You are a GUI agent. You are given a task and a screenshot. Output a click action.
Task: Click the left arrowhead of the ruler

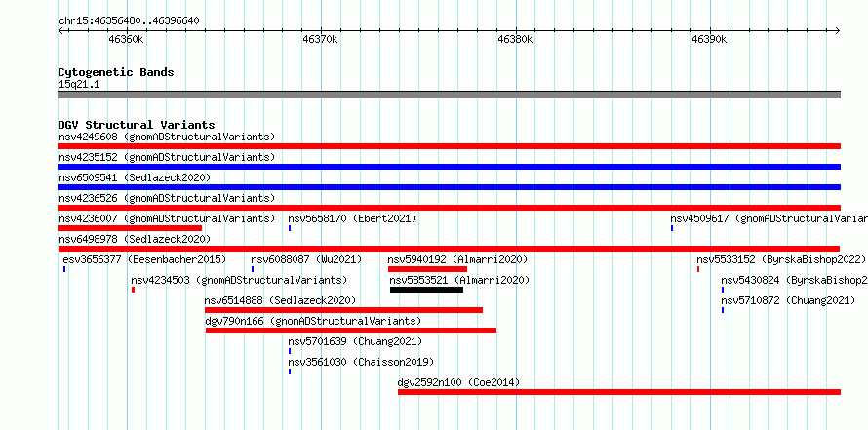click(x=60, y=30)
